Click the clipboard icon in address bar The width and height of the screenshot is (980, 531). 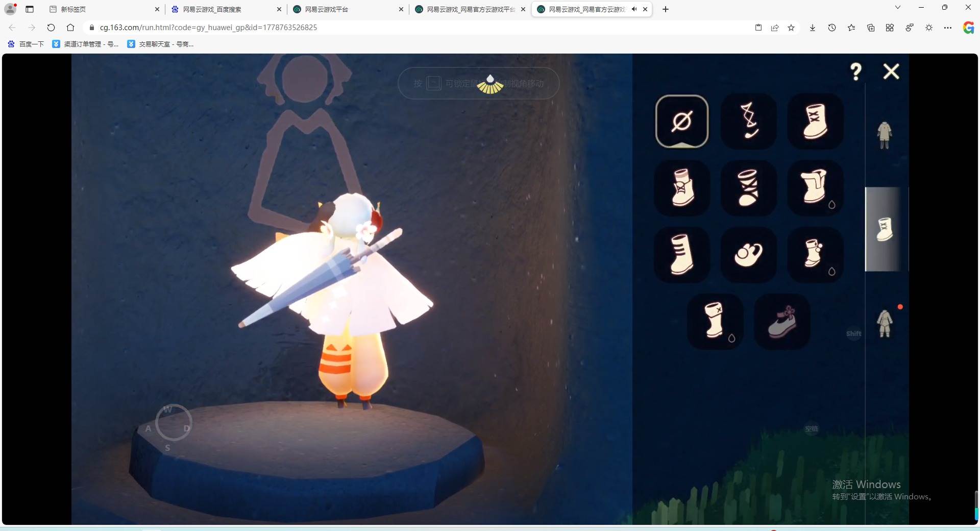click(x=758, y=28)
